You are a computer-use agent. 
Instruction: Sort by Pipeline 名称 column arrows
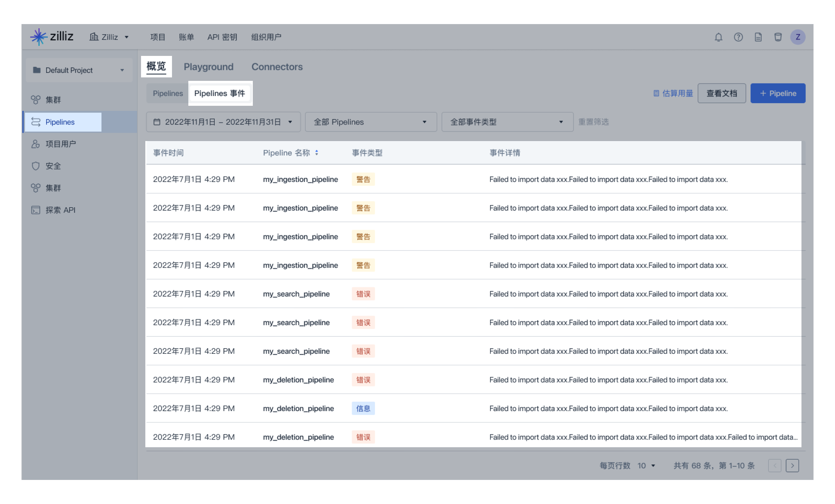[316, 153]
